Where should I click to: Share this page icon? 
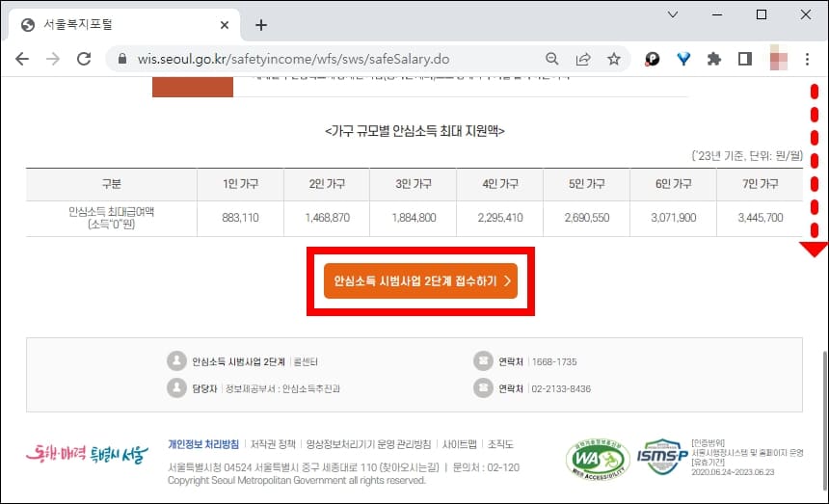[582, 59]
